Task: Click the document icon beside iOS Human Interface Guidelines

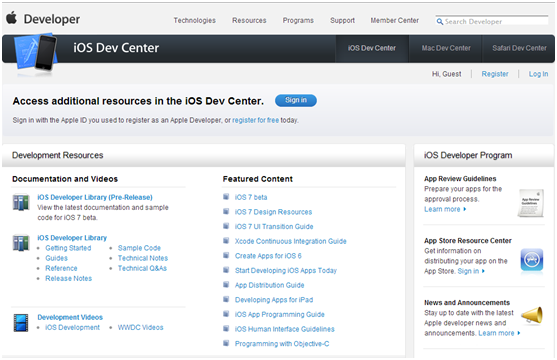Action: pos(226,328)
